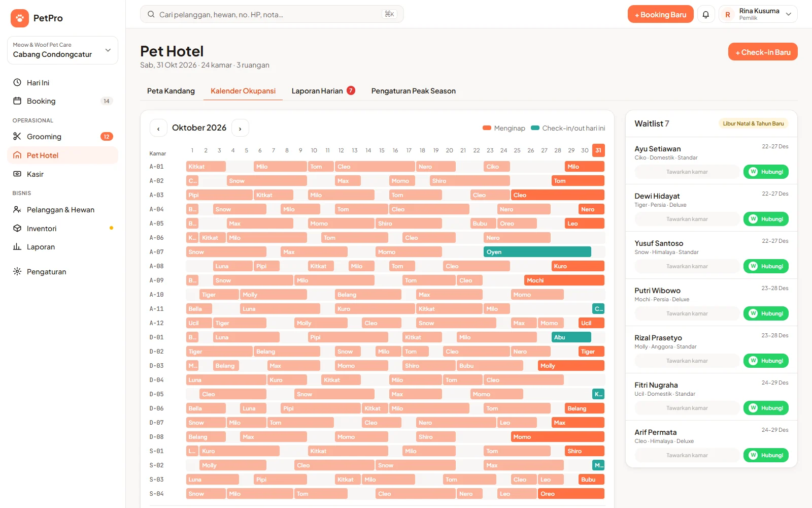The image size is (812, 508).
Task: Click the orange Menginap legend swatch
Action: click(x=487, y=128)
